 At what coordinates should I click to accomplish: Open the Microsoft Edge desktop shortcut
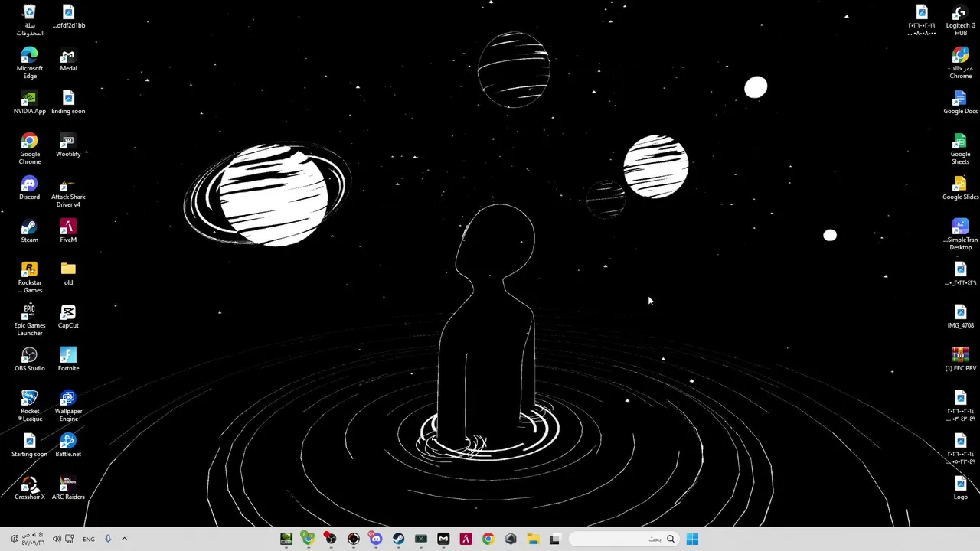29,63
